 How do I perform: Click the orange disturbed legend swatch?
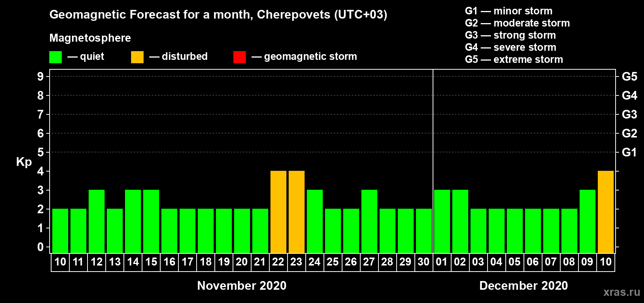tap(137, 57)
